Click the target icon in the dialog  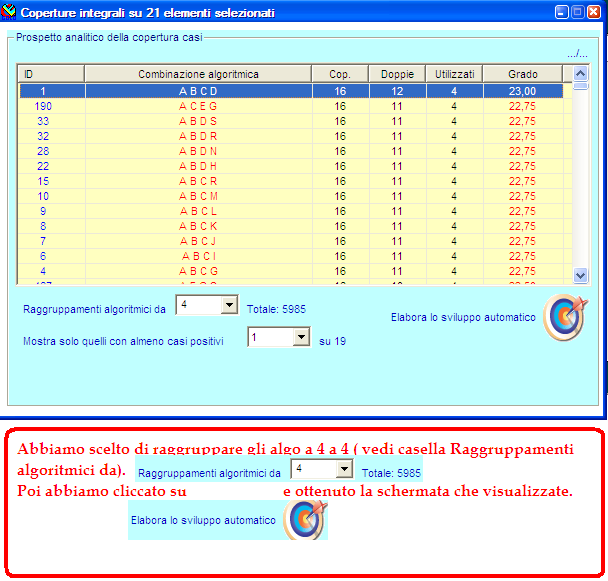(565, 317)
